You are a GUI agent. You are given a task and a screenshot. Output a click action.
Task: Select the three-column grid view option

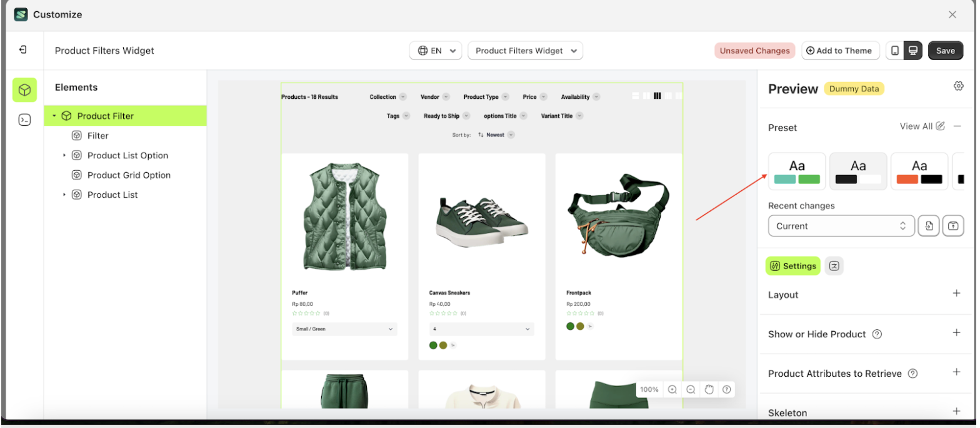[657, 96]
